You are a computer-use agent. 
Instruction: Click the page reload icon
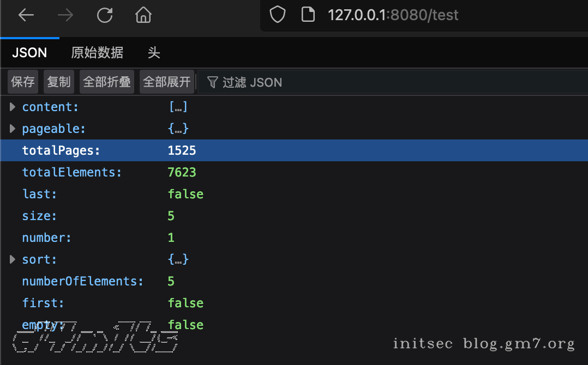coord(104,15)
